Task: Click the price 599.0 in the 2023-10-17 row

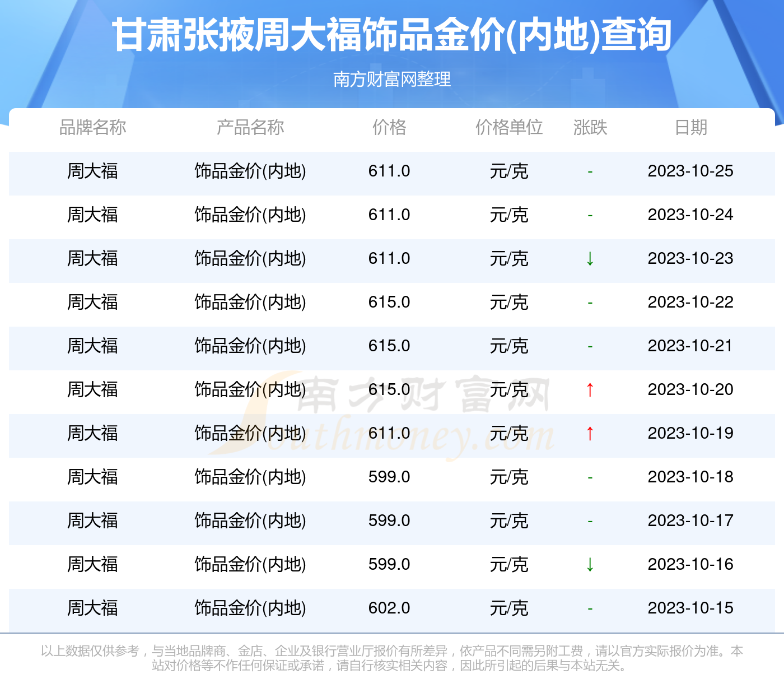Action: tap(389, 520)
